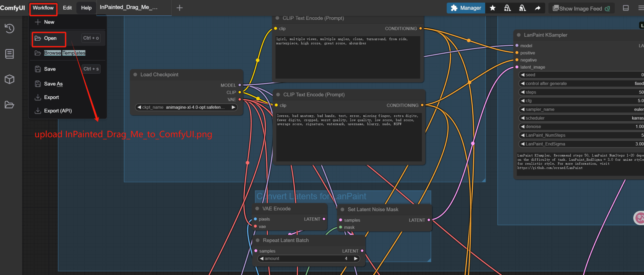The image size is (644, 275).
Task: Open the workflows folder sidebar icon
Action: (9, 105)
